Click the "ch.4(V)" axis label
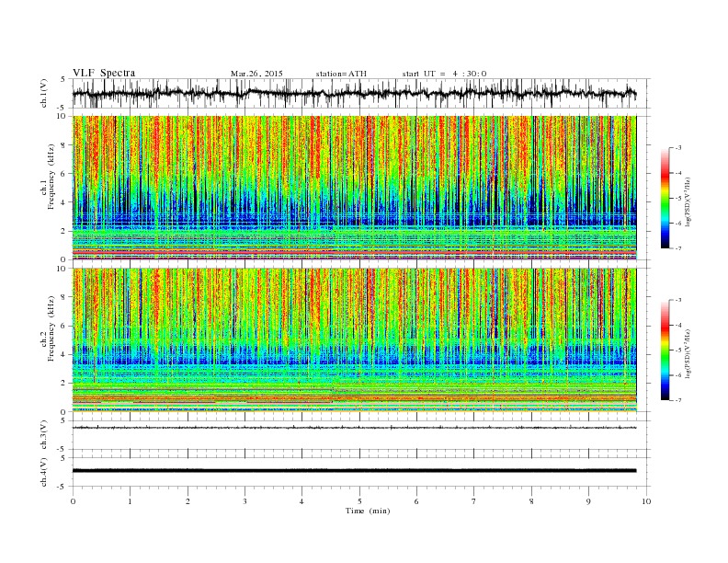 tap(44, 472)
